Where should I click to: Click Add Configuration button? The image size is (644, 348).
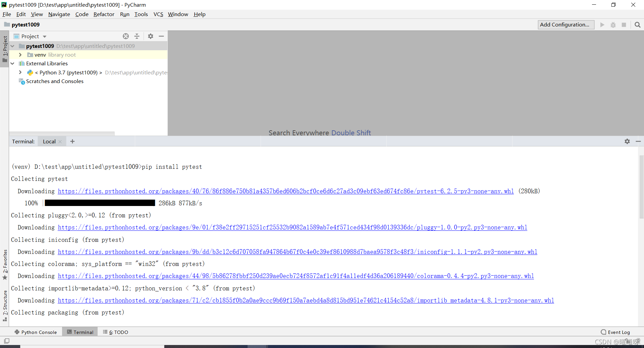566,25
